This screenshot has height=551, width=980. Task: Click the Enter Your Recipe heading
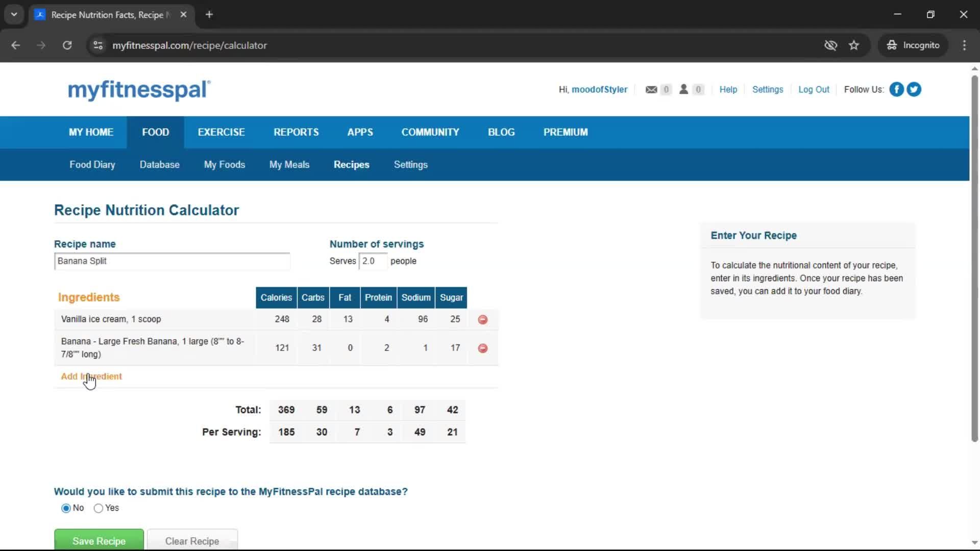(x=753, y=236)
